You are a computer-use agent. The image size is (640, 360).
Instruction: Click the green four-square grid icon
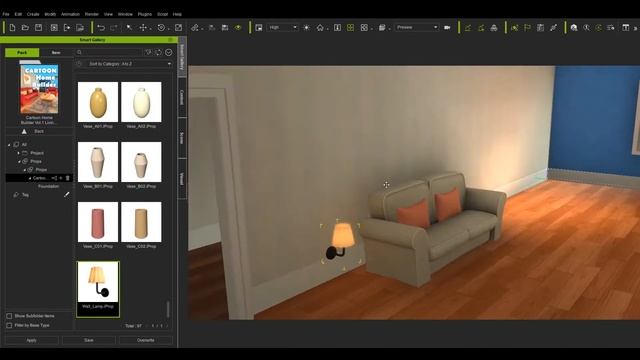pyautogui.click(x=350, y=27)
